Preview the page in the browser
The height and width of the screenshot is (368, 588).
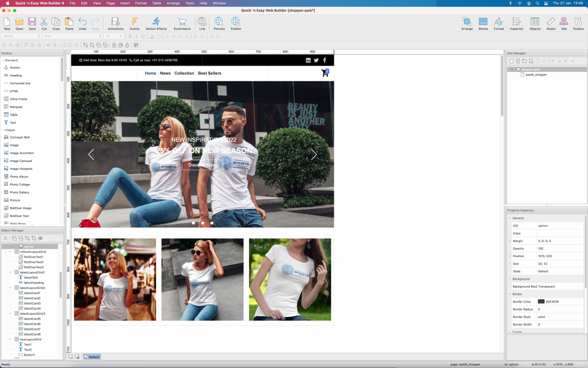click(x=219, y=24)
